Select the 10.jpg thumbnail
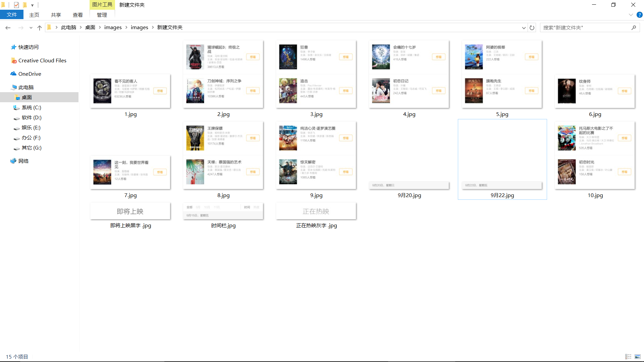Viewport: 644px width, 362px height. pos(595,155)
